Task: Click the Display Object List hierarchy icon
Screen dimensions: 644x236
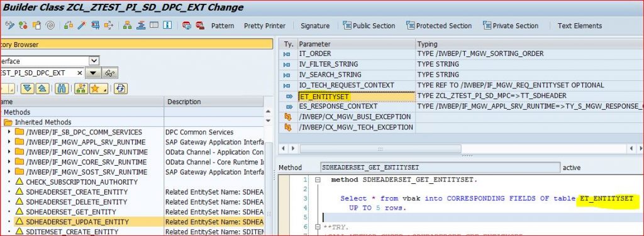Action: pos(127,25)
